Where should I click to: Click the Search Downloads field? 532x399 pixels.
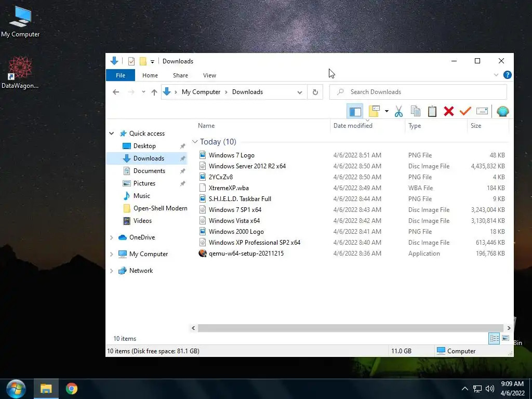418,92
